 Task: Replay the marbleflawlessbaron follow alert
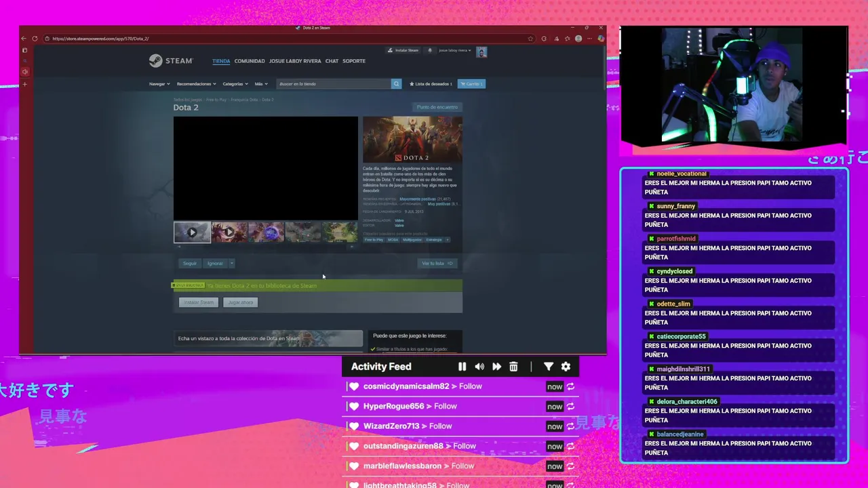[570, 466]
